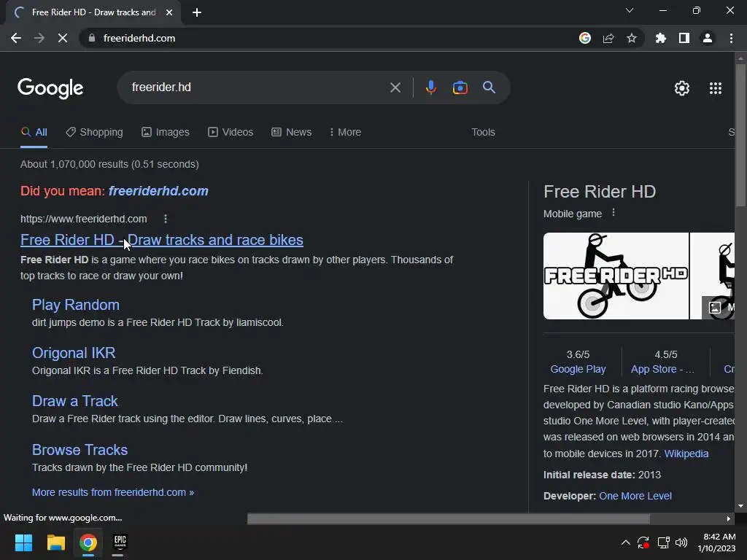The height and width of the screenshot is (560, 747).
Task: Open the Origonal IKR sitelink
Action: click(x=74, y=353)
